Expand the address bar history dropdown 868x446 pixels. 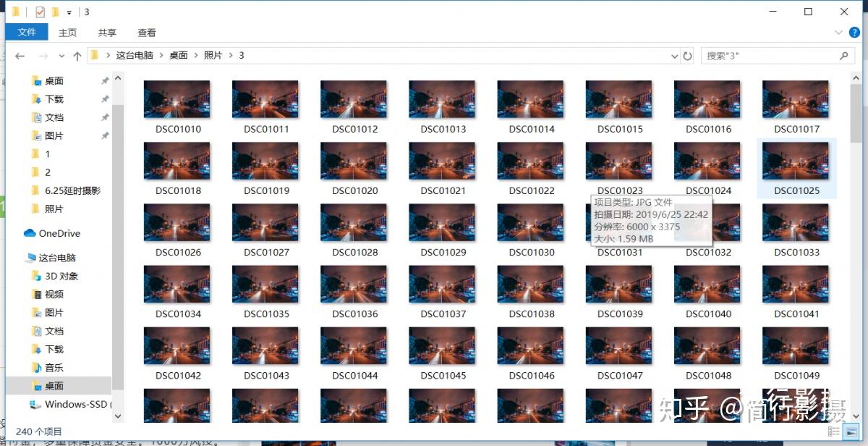click(x=675, y=56)
